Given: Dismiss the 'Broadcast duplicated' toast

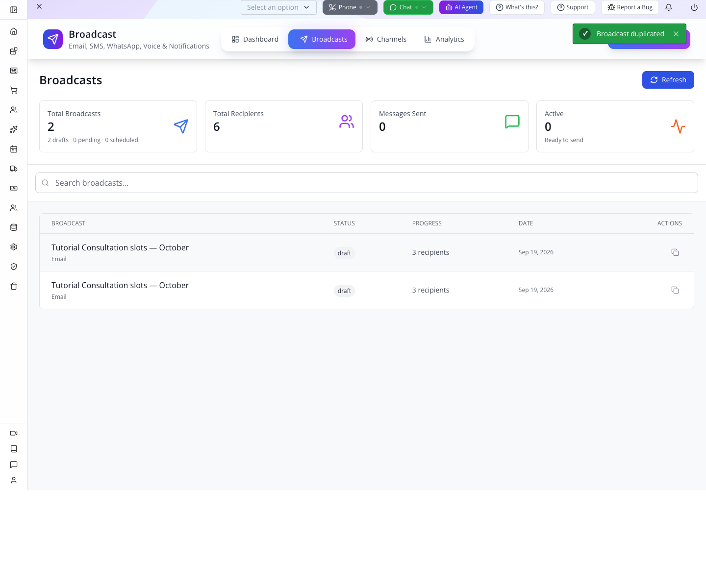Looking at the screenshot, I should point(676,34).
